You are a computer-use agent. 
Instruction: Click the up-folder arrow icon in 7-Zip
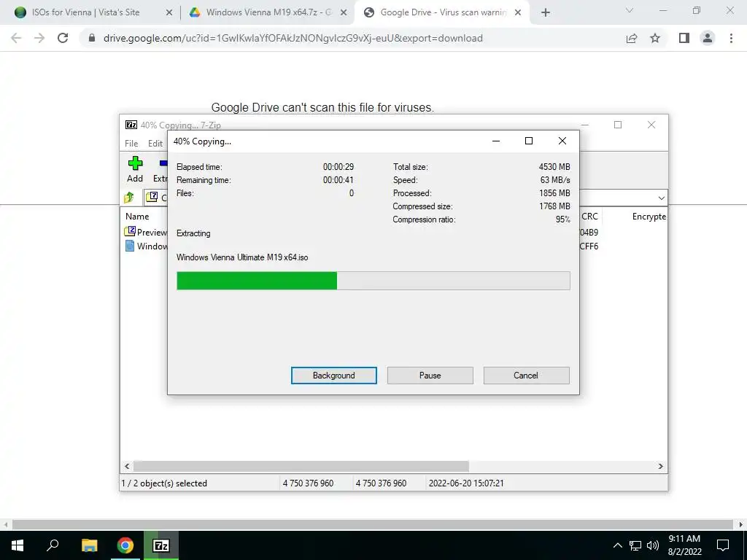(x=129, y=197)
